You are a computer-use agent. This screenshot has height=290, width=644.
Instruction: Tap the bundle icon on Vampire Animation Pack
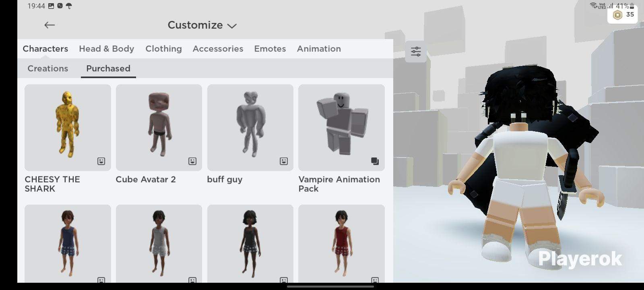pos(375,161)
